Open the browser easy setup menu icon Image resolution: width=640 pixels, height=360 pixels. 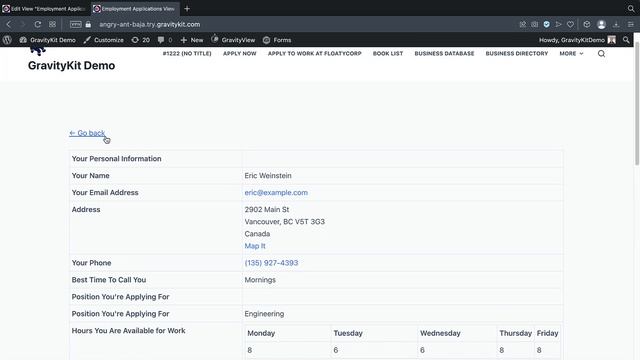(631, 24)
